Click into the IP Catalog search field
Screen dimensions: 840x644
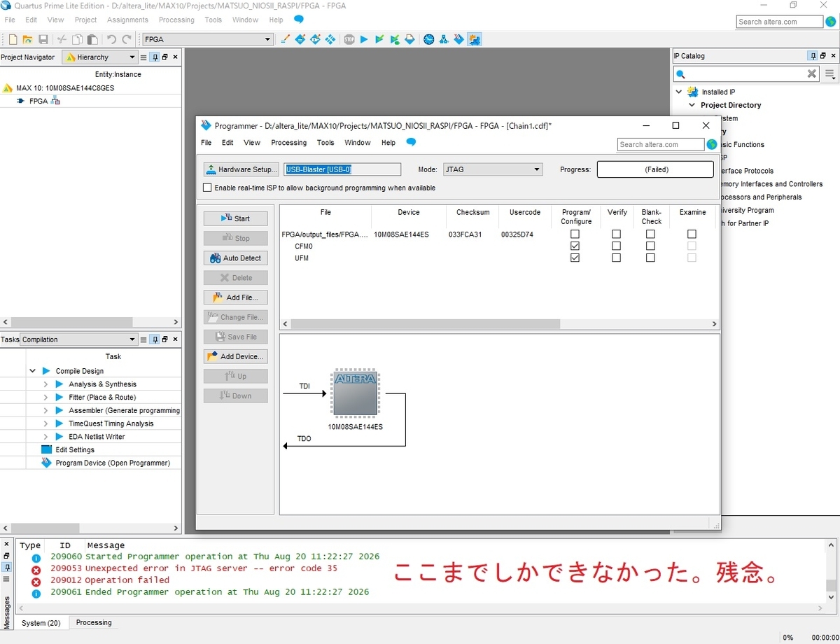[745, 73]
